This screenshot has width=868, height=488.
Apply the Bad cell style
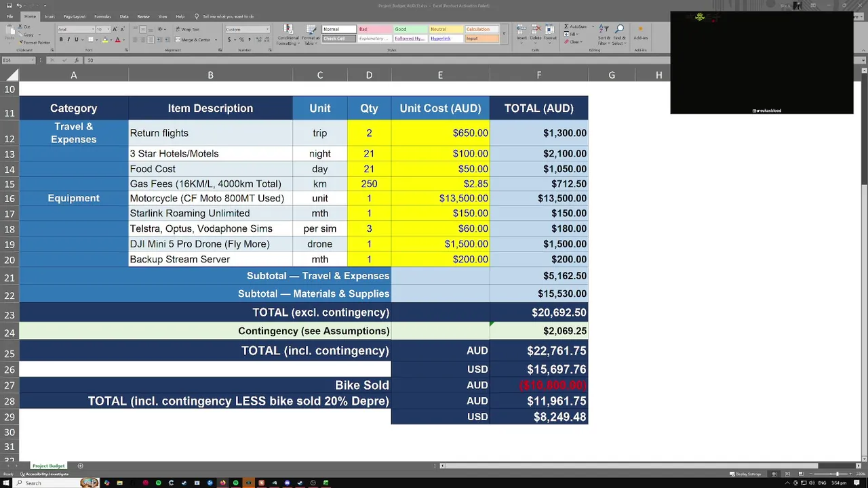[x=374, y=29]
